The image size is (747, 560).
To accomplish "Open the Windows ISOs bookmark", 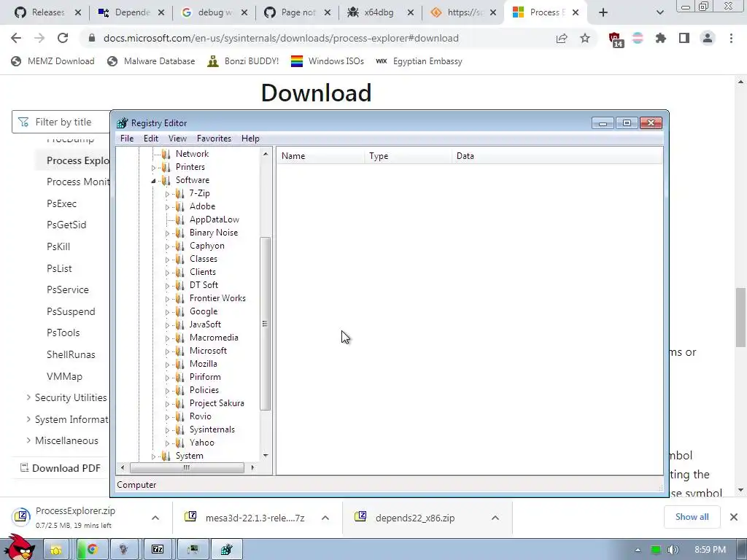I will [x=328, y=61].
